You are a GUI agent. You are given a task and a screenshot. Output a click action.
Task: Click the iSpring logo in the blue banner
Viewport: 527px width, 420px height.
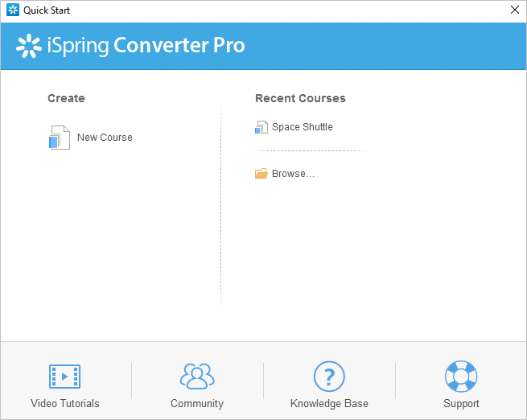30,46
